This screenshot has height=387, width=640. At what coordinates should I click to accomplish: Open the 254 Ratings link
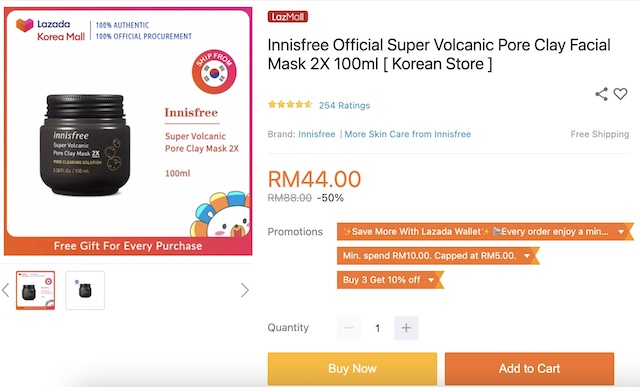344,105
